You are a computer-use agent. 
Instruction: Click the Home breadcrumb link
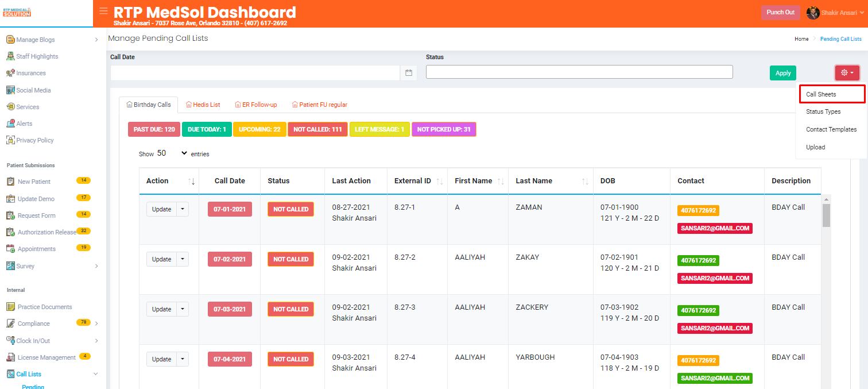801,39
